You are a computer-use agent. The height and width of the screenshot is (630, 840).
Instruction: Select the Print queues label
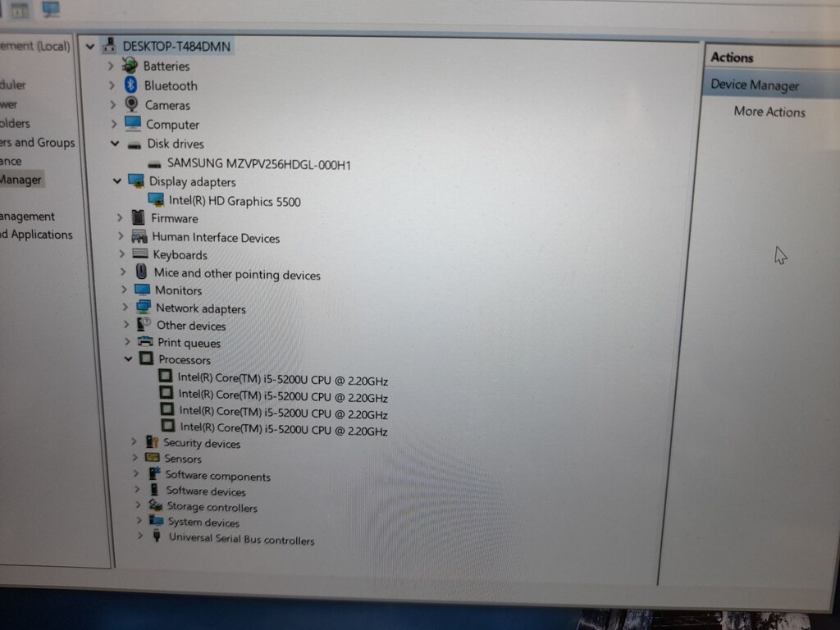click(189, 342)
